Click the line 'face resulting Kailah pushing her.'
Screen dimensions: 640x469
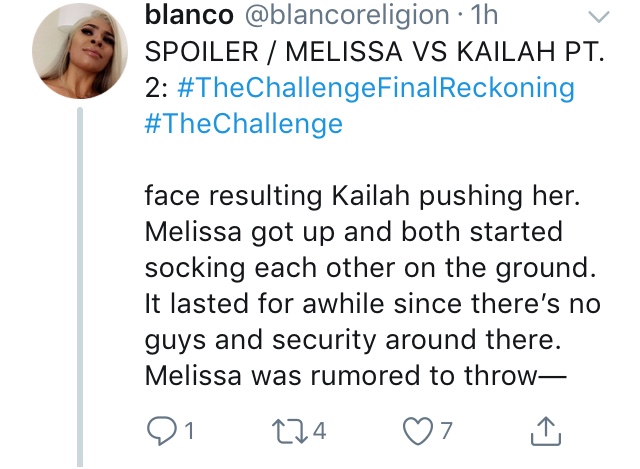click(362, 196)
